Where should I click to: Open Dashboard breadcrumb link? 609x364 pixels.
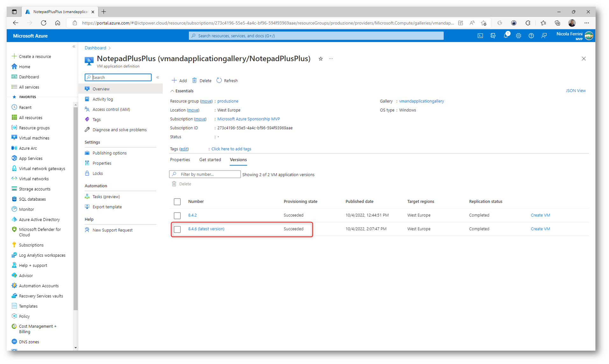(95, 48)
